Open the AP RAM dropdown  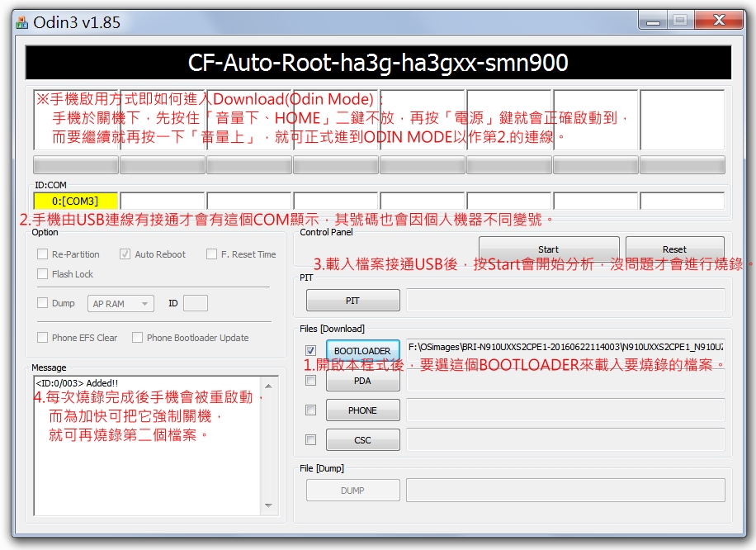pyautogui.click(x=120, y=303)
